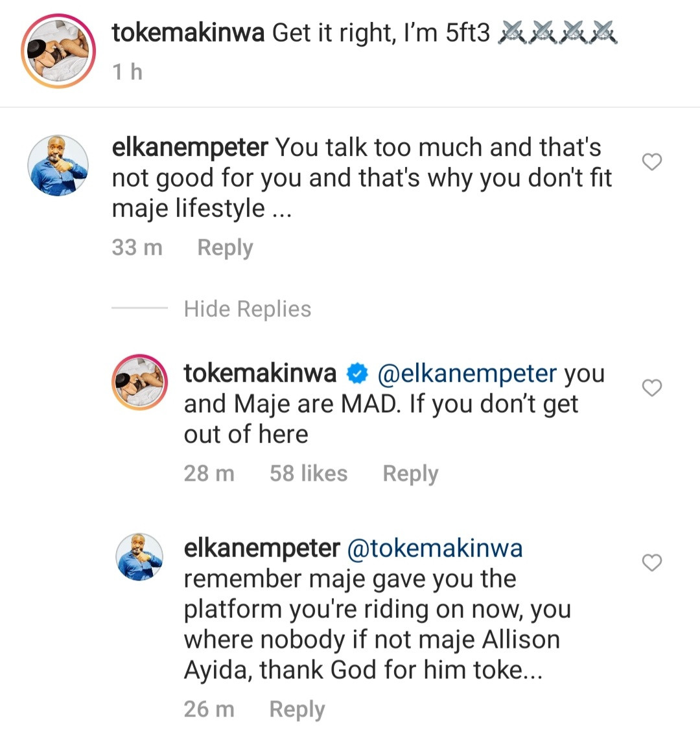Open the @elkanempeter mention in tokemakinwa's reply
Viewport: 700px width, 743px height.
coord(467,374)
